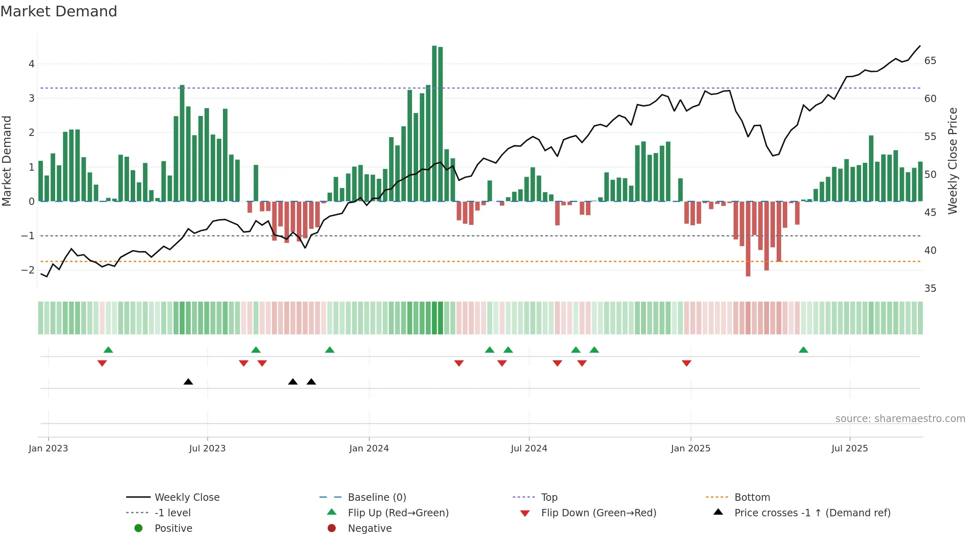Click the Bottom legend label

point(752,497)
